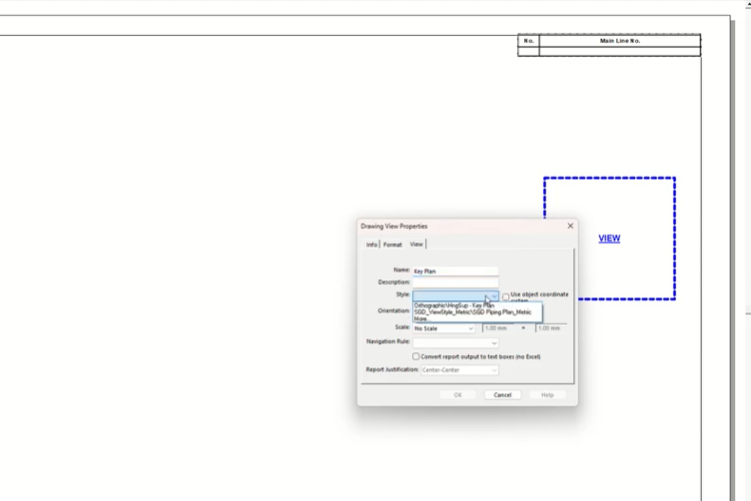
Task: Choose Orthographic\HngSup - Key Plan style
Action: click(454, 305)
